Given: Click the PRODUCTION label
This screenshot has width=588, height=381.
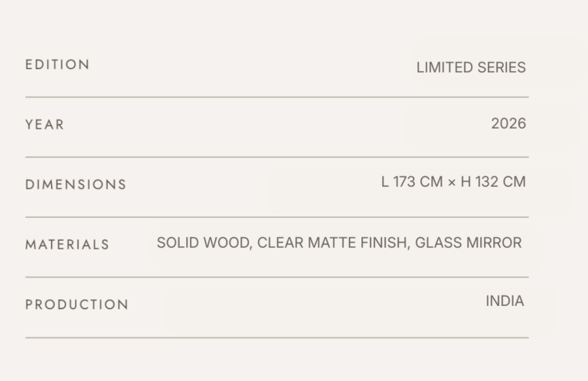Looking at the screenshot, I should 77,304.
